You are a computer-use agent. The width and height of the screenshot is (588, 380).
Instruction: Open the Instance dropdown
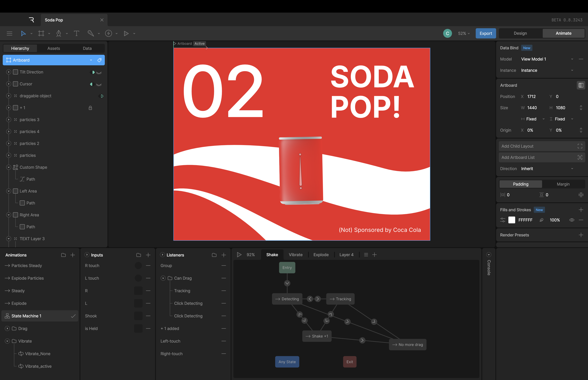coord(547,70)
